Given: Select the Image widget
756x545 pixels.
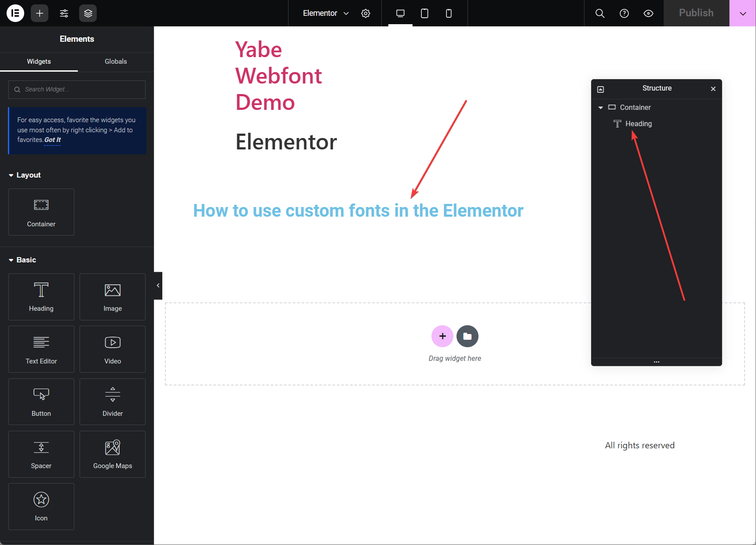Looking at the screenshot, I should (113, 297).
